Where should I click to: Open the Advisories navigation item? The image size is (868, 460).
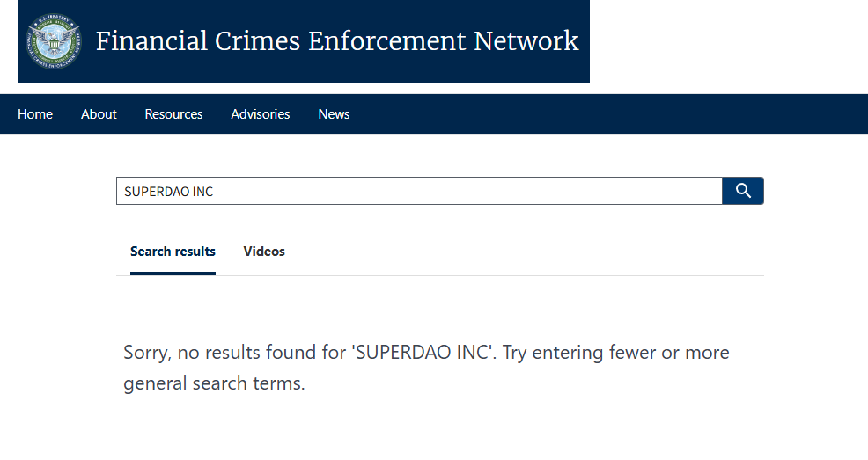[x=261, y=114]
